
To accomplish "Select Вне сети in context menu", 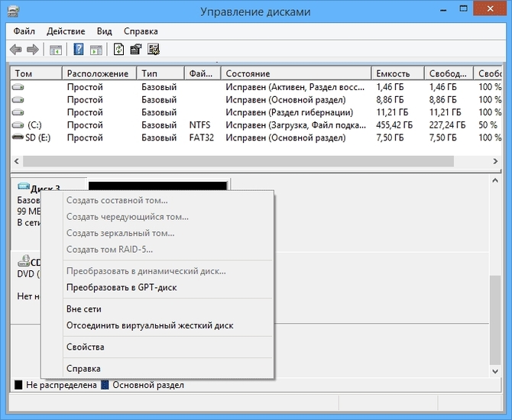I will click(84, 309).
